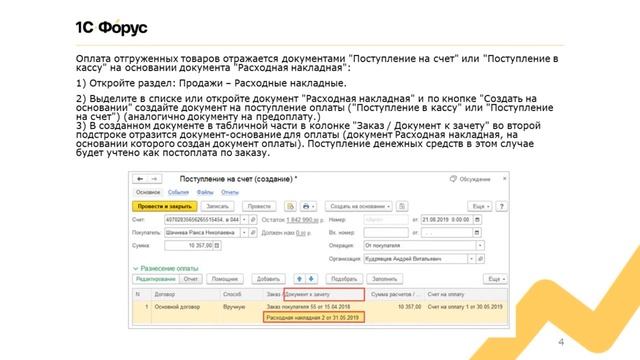
Task: Click the Документ к зачету column header
Action: [x=324, y=294]
